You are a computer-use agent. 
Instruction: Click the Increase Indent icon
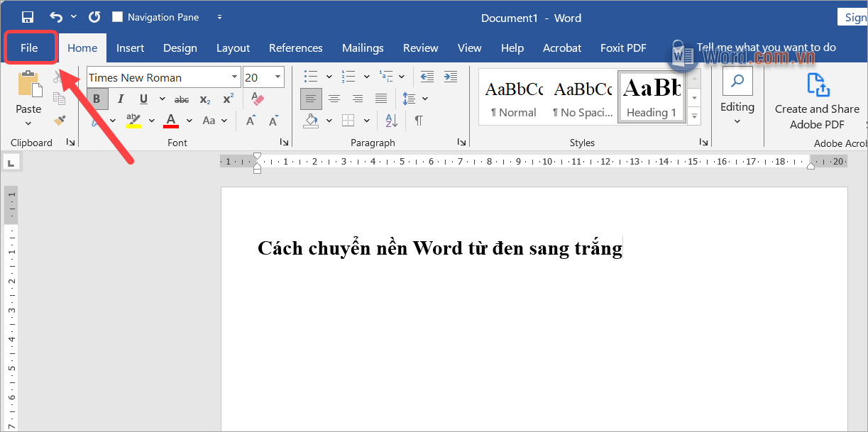450,77
